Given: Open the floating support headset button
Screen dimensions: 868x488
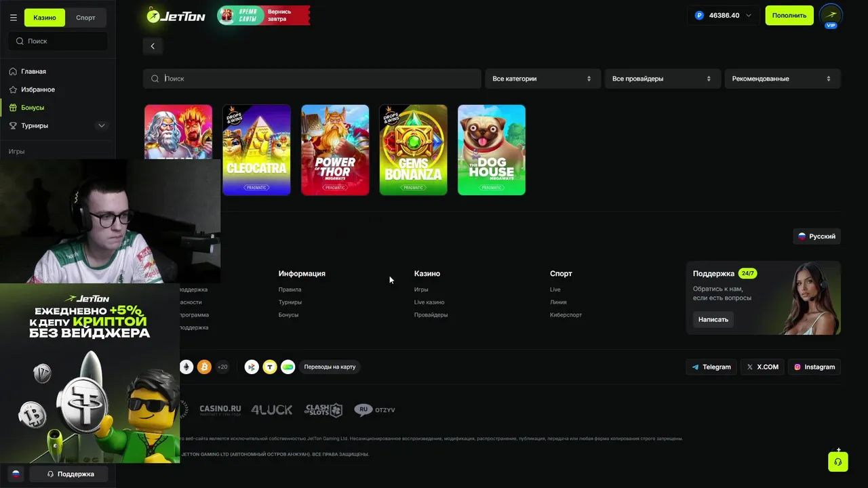Looking at the screenshot, I should [x=838, y=462].
